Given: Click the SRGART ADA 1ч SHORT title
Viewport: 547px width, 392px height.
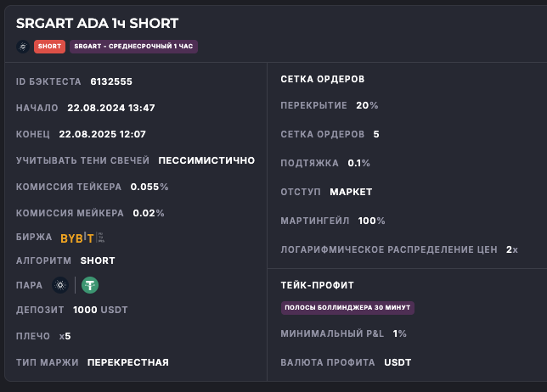Looking at the screenshot, I should coord(98,24).
